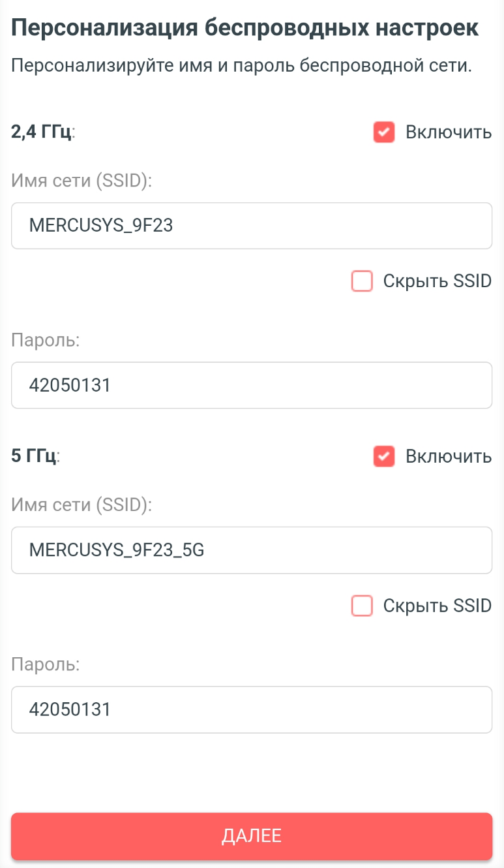Click the MERCUSYS_9F23 network name field
This screenshot has width=504, height=868.
coord(251,226)
